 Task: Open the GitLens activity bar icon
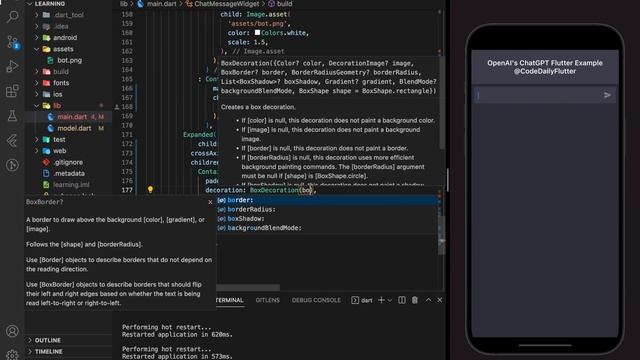click(x=12, y=165)
